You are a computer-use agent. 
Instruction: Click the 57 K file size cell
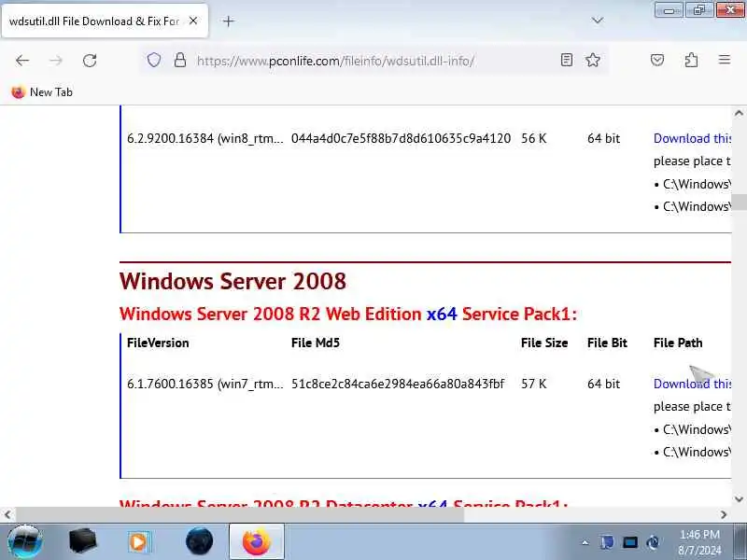tap(533, 384)
